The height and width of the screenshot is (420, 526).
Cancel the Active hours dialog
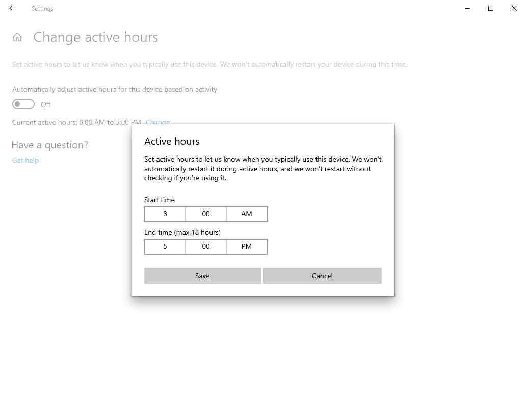click(322, 275)
